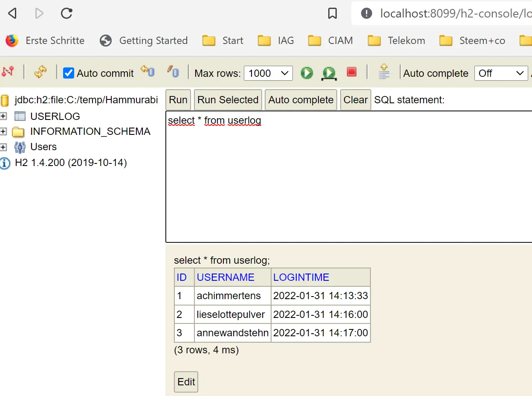Click the Edit button below results
The width and height of the screenshot is (532, 396).
[x=186, y=382]
